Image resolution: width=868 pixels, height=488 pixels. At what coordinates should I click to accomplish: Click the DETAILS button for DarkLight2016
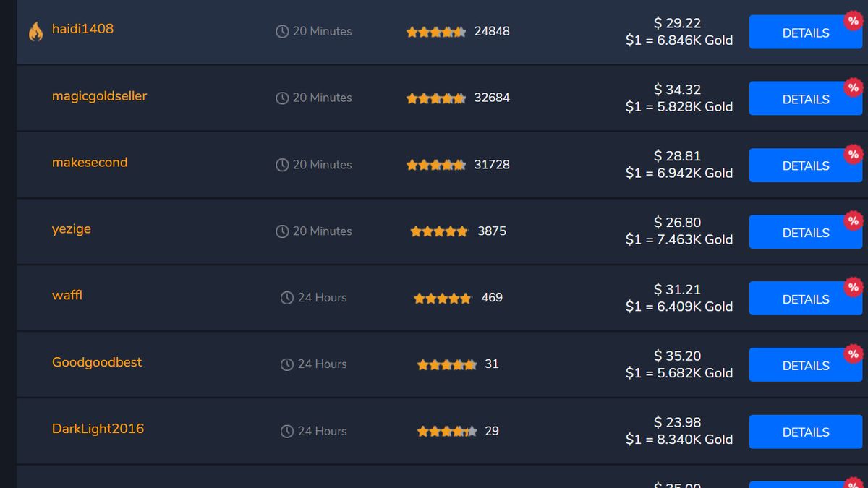pos(805,432)
